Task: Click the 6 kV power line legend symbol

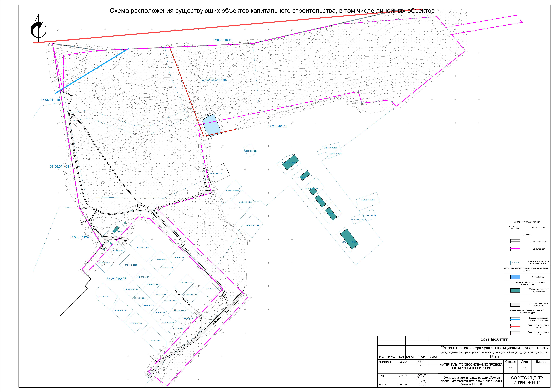Action: (x=515, y=333)
